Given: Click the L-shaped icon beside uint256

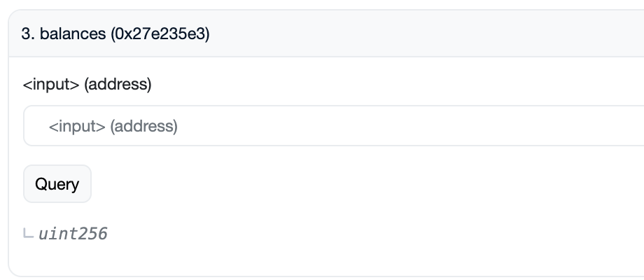Looking at the screenshot, I should (x=28, y=234).
